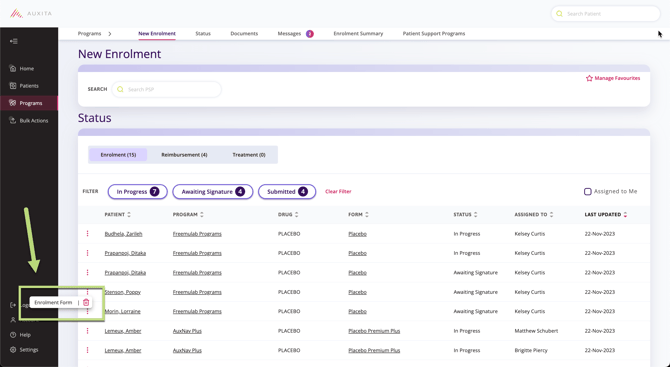Select the Reimbursement (4) tab
Image resolution: width=670 pixels, height=367 pixels.
click(184, 155)
